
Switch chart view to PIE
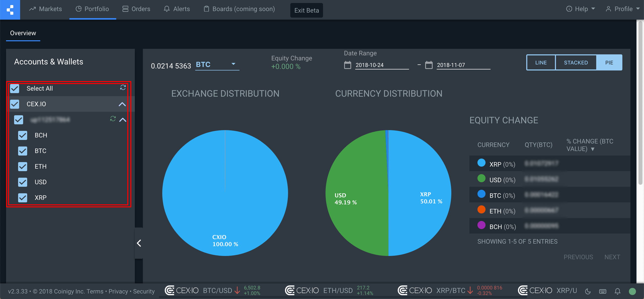609,62
